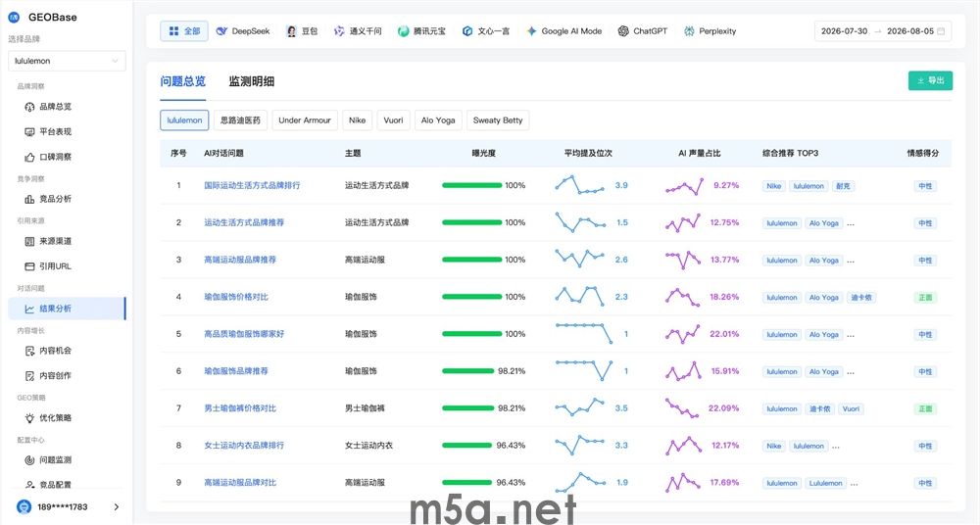Click the Perplexity logo icon
Screen dimensions: 980x525
pos(689,31)
